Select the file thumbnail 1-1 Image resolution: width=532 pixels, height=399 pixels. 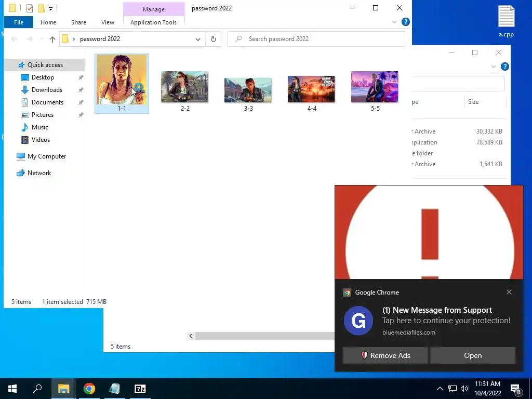pos(122,84)
